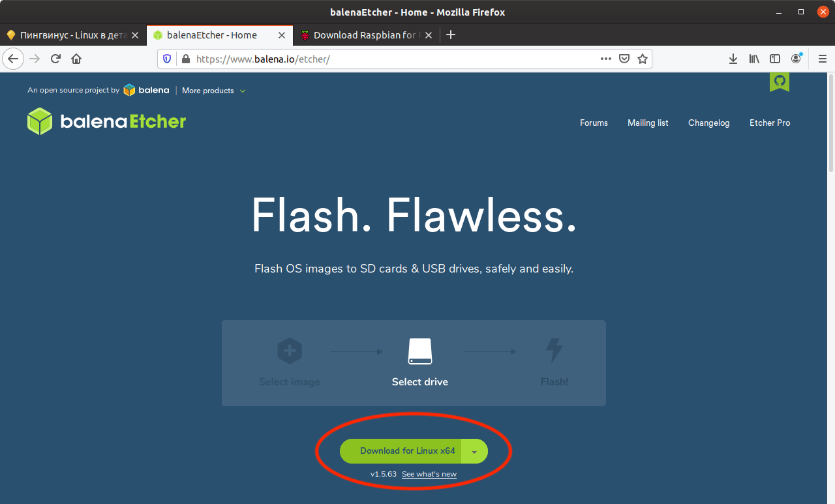Reload the page with refresh icon

[x=55, y=59]
